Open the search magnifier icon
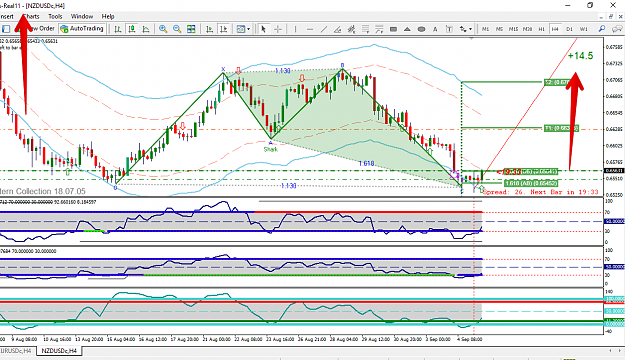 click(x=602, y=29)
